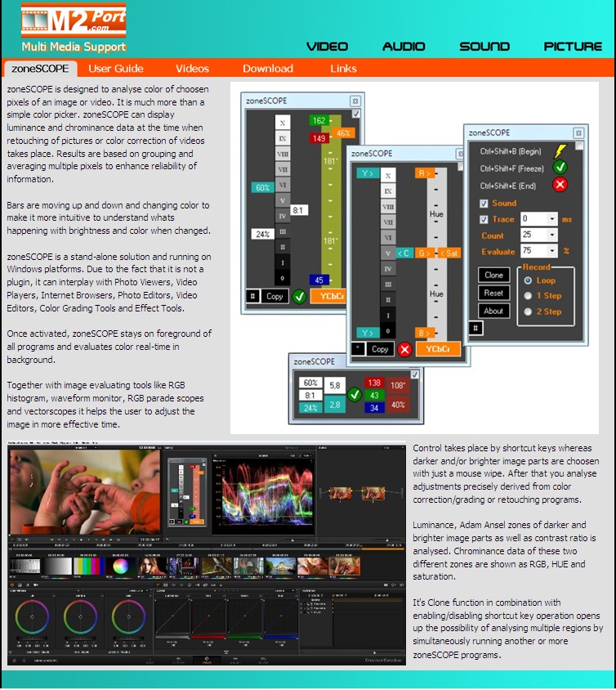Viewport: 616px width, 690px height.
Task: Open the Download tab
Action: point(268,69)
